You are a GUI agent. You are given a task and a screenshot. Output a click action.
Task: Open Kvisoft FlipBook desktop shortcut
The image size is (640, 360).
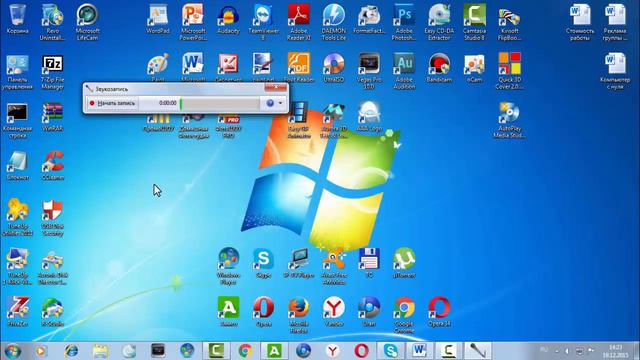pyautogui.click(x=509, y=22)
